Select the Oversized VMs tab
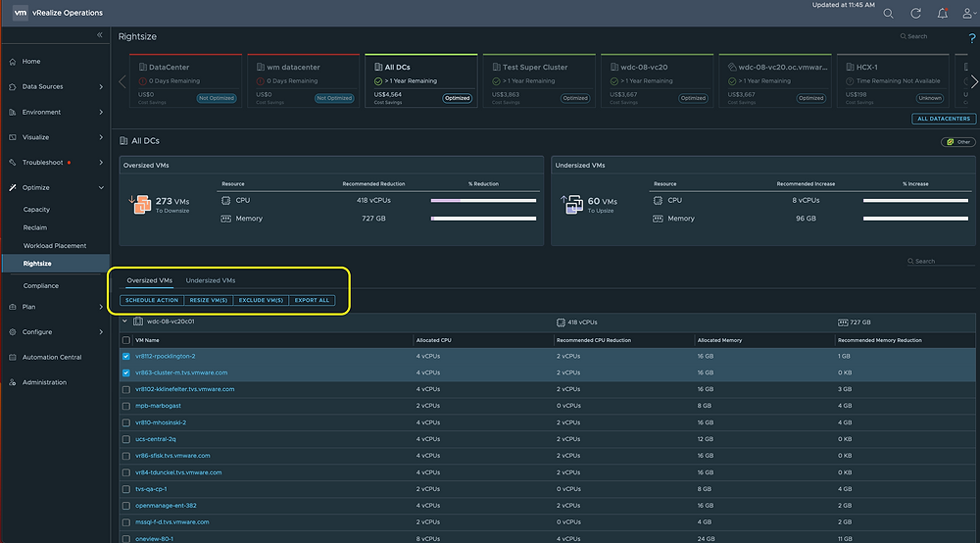Screen dimensions: 980x543 [x=149, y=280]
